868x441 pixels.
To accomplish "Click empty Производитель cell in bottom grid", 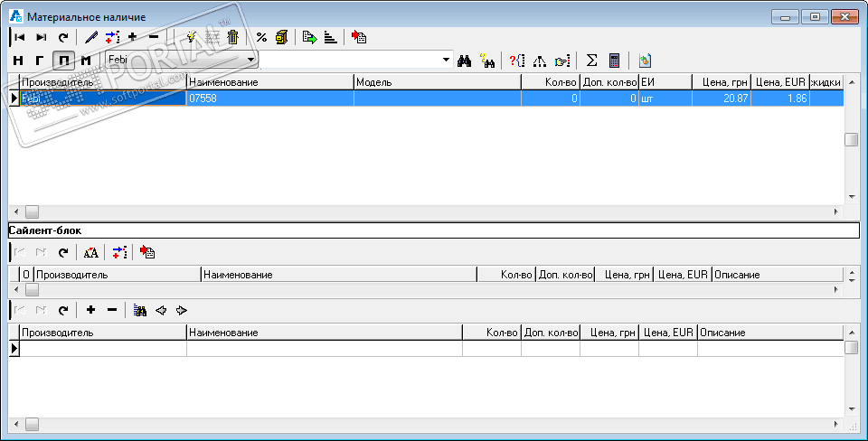I will point(103,348).
